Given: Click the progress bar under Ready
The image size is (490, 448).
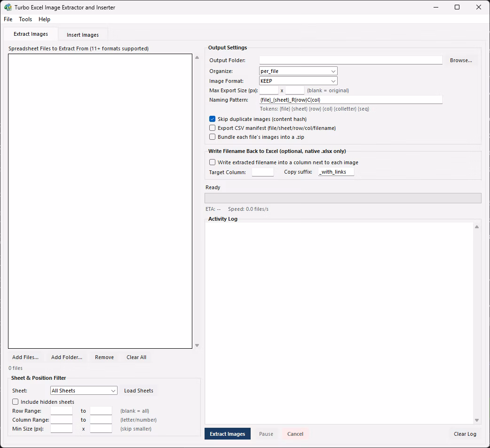Looking at the screenshot, I should click(343, 198).
